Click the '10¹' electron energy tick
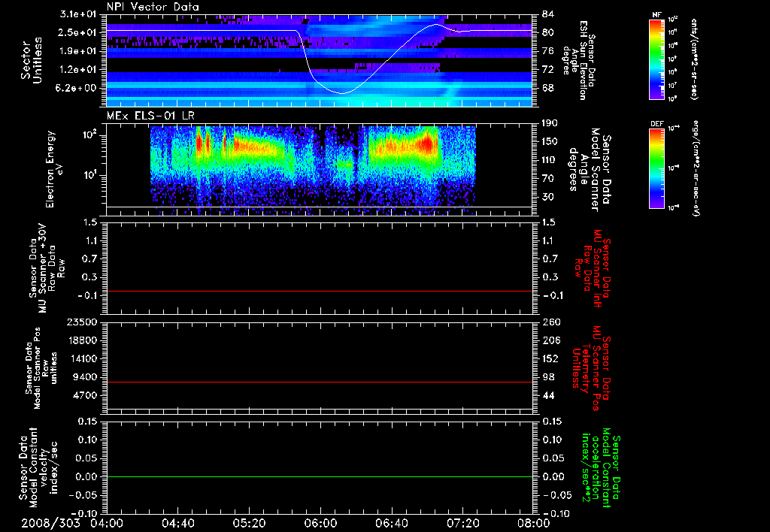Image resolution: width=770 pixels, height=532 pixels. pos(89,175)
